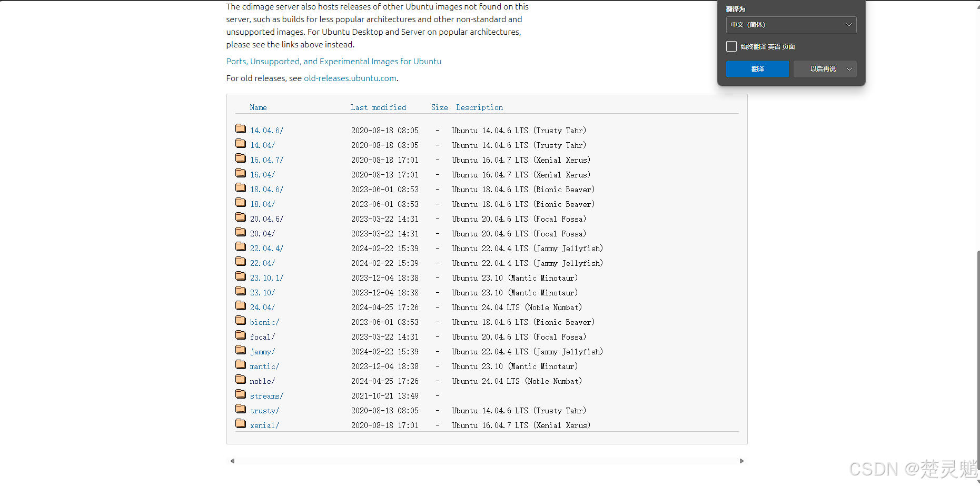Open the focal/ directory link
The height and width of the screenshot is (486, 980).
tap(262, 337)
